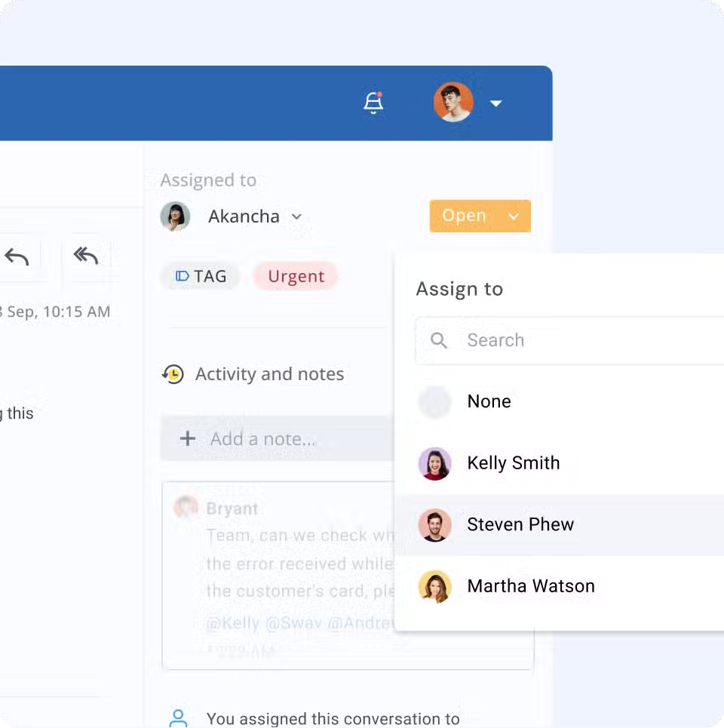Select None to unassign the conversation
Screen dimensions: 724x728
click(489, 401)
